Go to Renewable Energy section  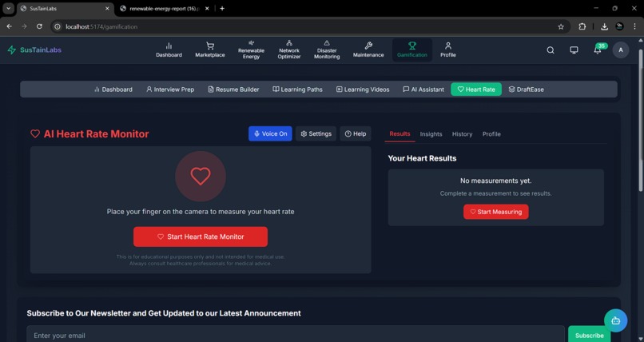pos(251,50)
